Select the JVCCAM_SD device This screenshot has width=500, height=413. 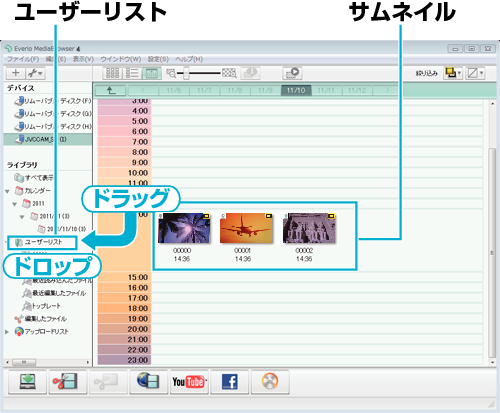point(48,139)
